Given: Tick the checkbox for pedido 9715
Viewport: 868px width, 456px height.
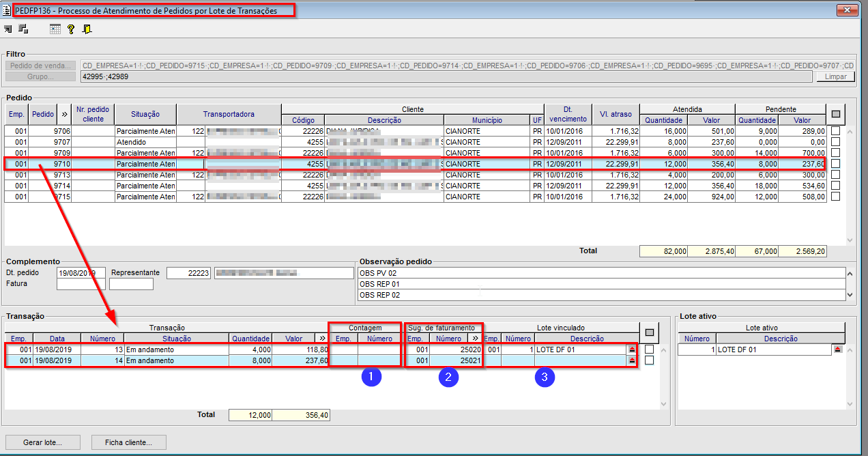Looking at the screenshot, I should coord(835,197).
